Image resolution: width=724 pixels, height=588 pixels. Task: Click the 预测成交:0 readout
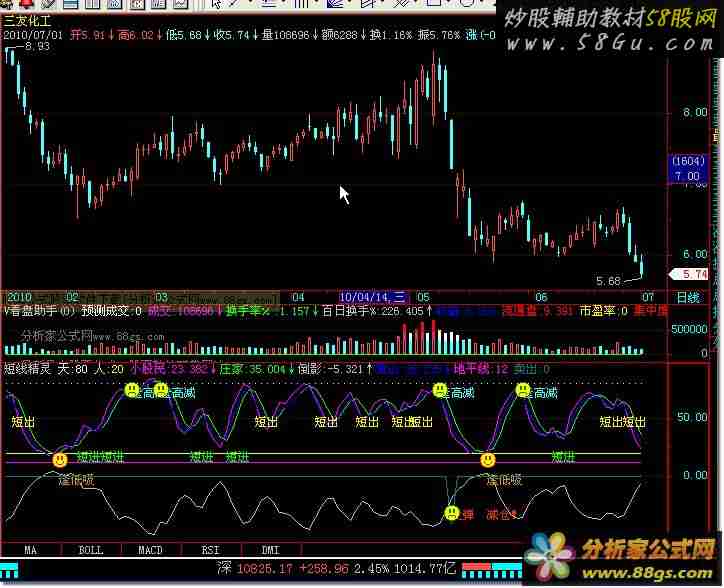tap(111, 311)
